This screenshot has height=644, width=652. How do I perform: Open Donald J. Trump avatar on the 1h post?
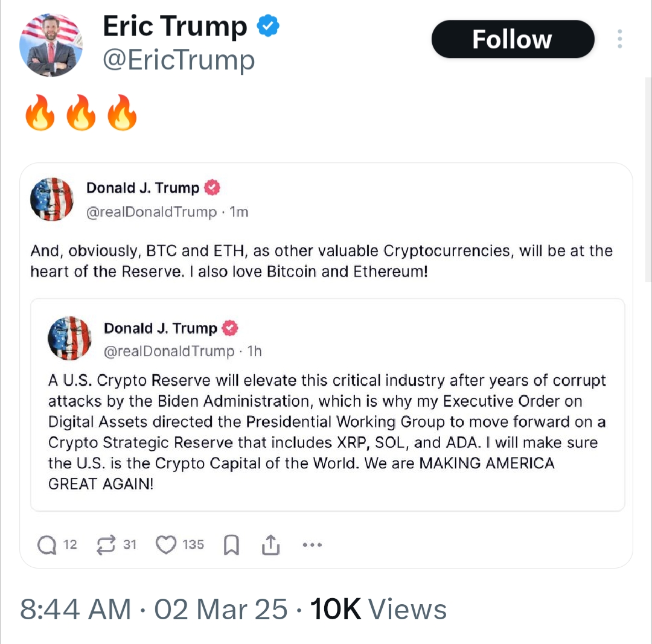point(69,338)
